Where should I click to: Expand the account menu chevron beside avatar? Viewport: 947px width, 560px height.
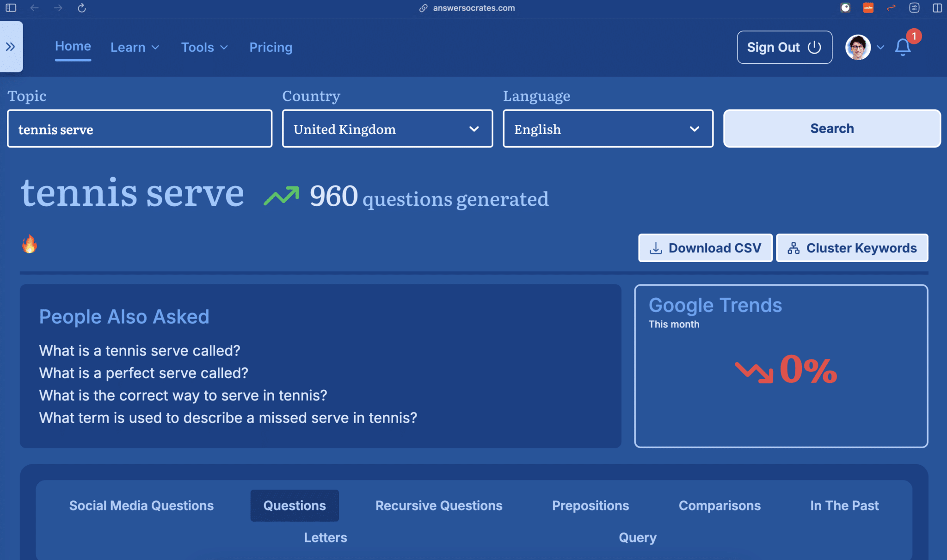[880, 47]
